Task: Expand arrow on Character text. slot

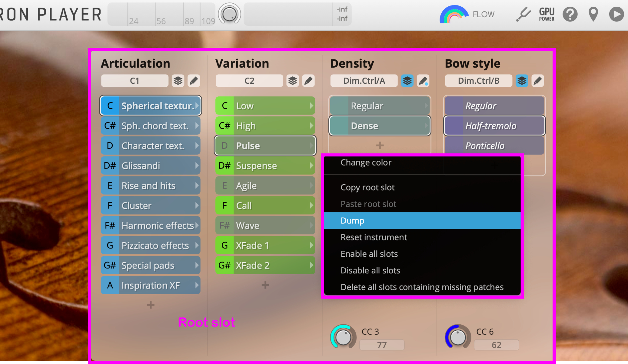Action: click(x=197, y=146)
